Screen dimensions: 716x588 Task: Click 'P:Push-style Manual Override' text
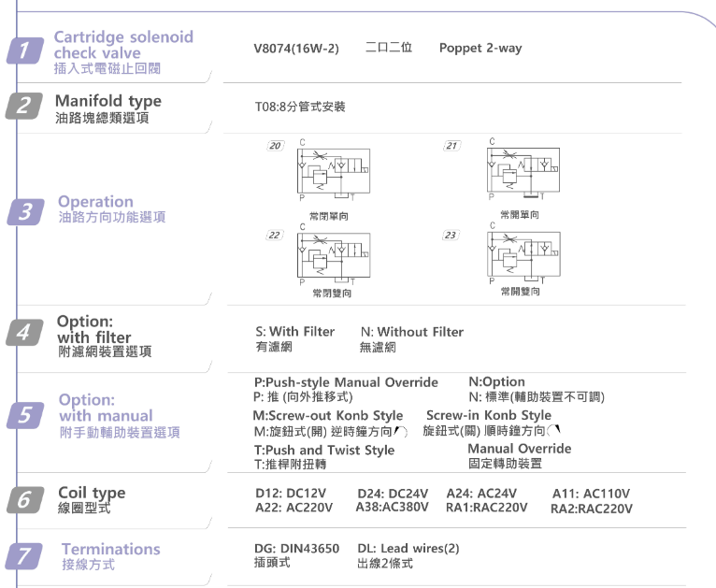346,382
